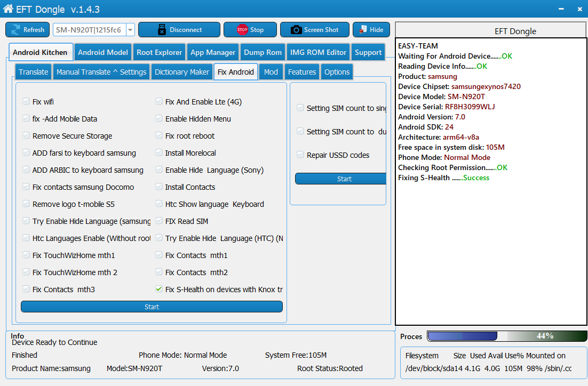Click the Screen Shot button

[315, 30]
